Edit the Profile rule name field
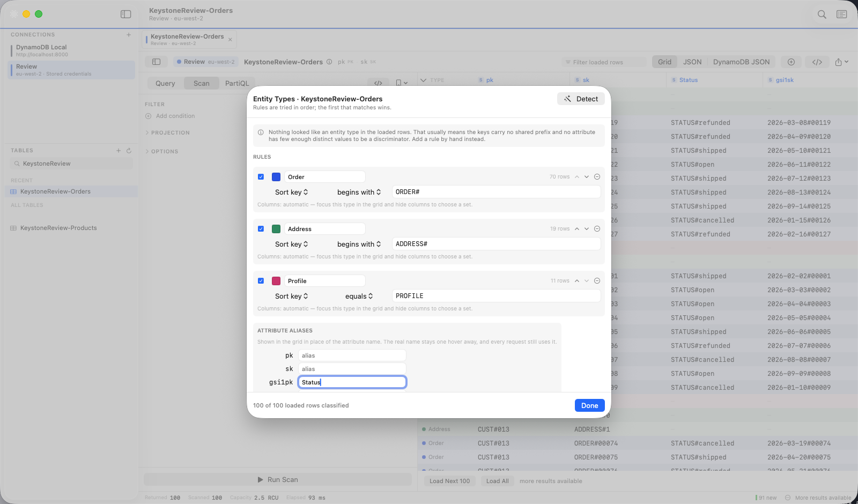Image resolution: width=858 pixels, height=504 pixels. (325, 281)
